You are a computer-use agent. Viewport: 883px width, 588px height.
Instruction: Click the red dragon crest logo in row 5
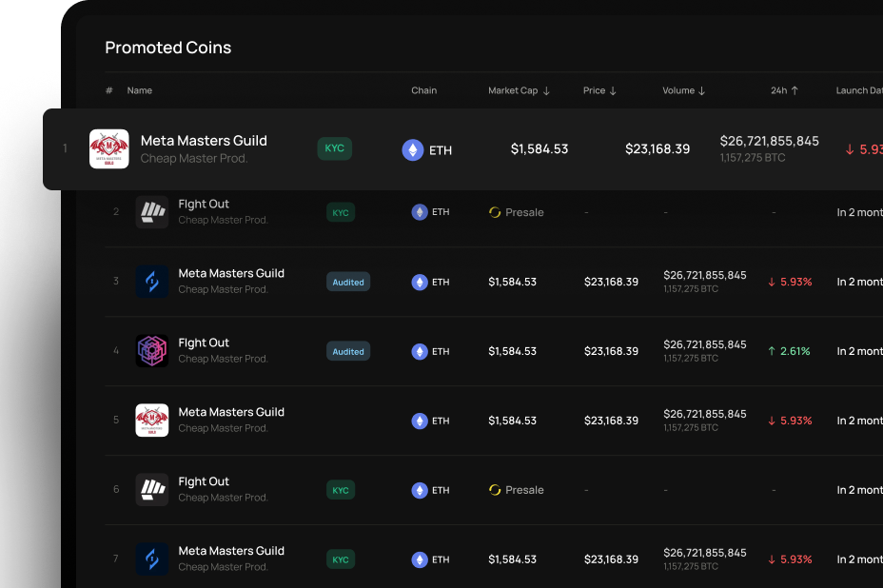(x=152, y=421)
